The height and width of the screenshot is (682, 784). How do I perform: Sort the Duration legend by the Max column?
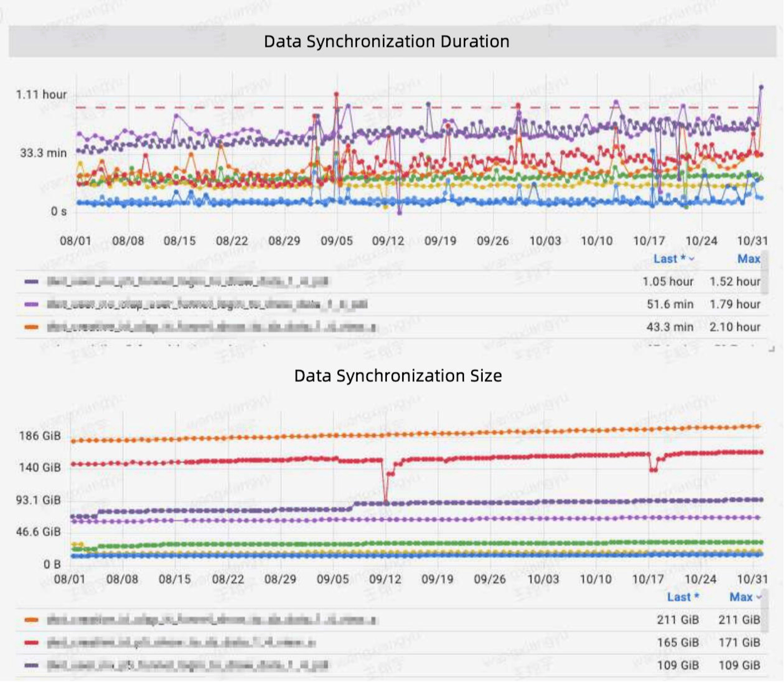coord(748,259)
